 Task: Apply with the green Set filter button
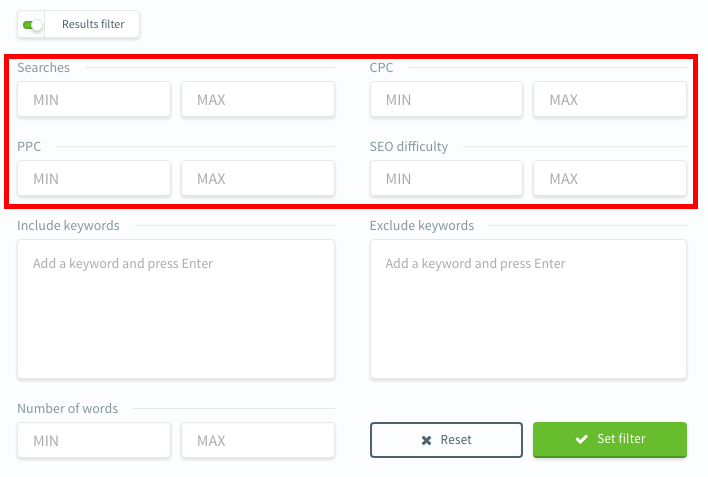tap(609, 439)
